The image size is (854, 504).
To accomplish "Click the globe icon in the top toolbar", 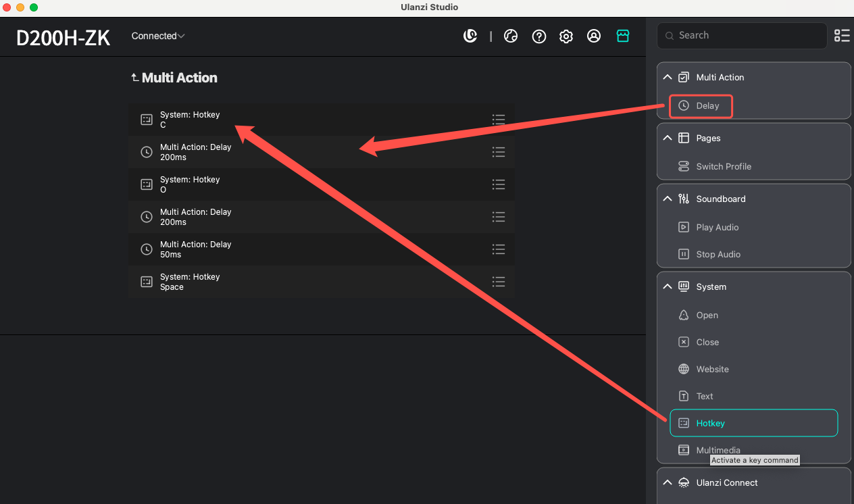I will tap(511, 36).
